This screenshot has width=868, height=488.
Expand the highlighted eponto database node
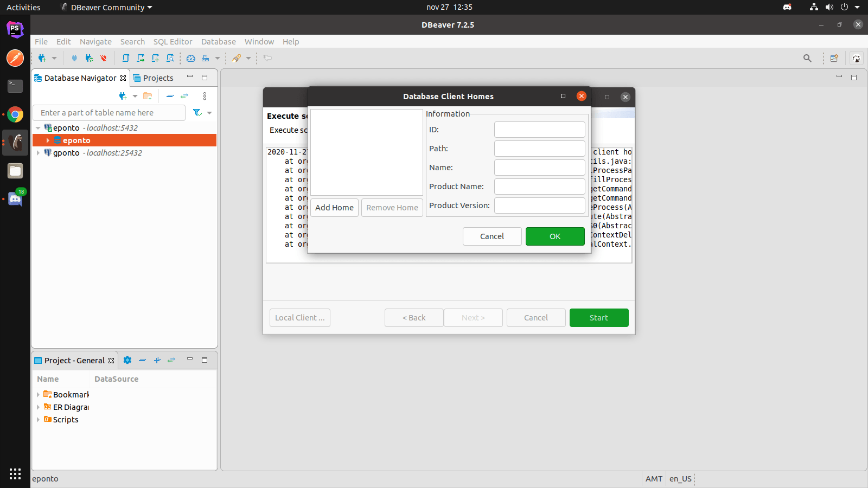[x=48, y=140]
